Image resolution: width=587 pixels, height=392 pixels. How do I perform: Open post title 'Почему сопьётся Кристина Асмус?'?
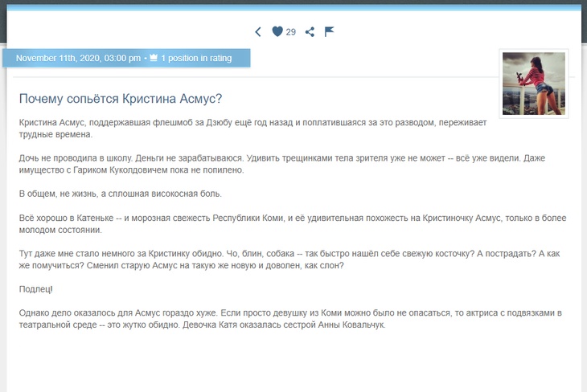pos(121,99)
